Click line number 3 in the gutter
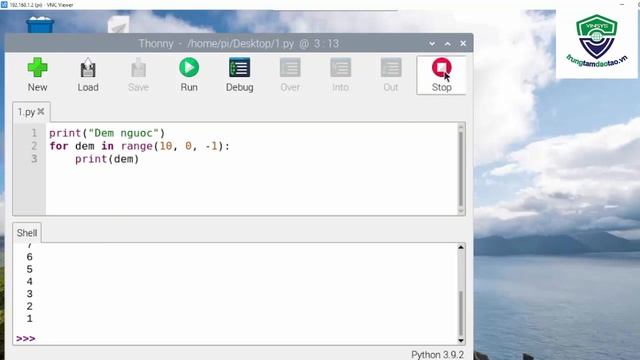The width and height of the screenshot is (640, 360). (34, 159)
